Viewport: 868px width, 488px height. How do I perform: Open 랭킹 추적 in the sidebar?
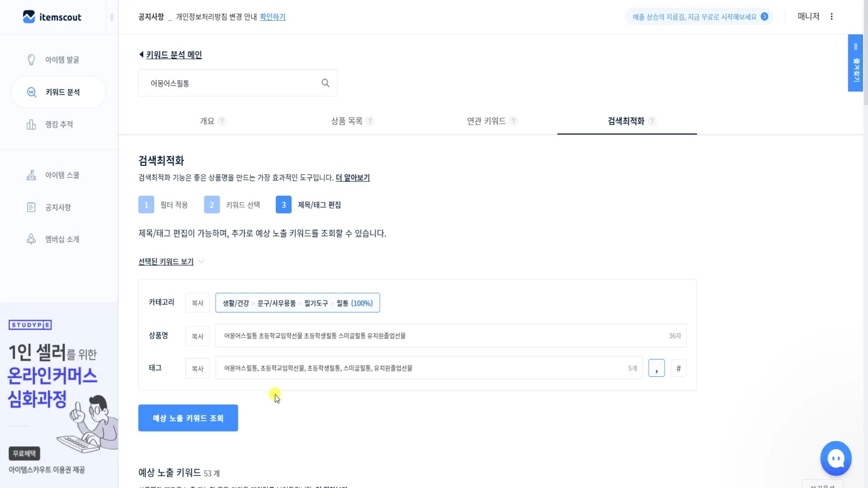tap(59, 124)
